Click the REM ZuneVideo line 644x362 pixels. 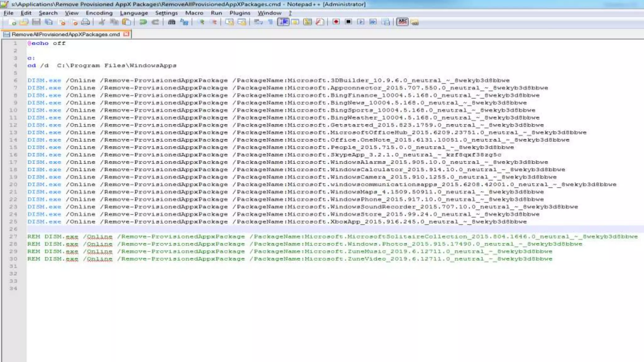[290, 259]
